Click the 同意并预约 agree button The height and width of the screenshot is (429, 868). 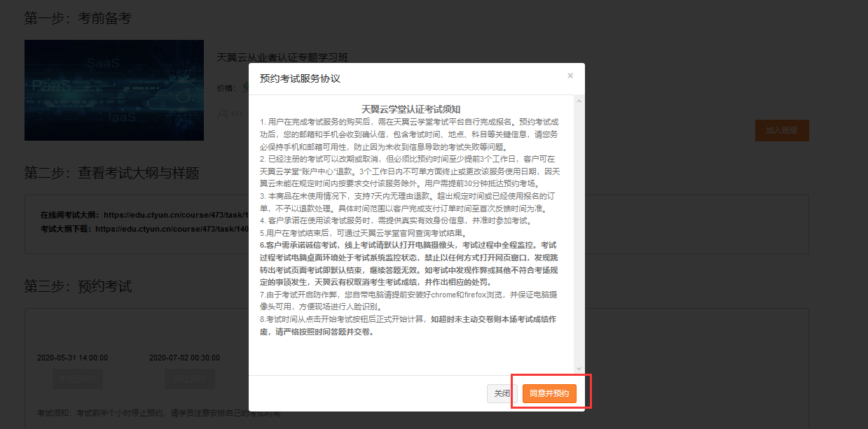[x=549, y=393]
